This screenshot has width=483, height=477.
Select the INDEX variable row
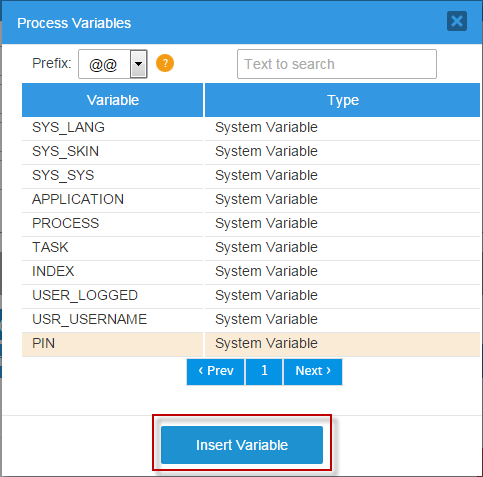tap(251, 272)
